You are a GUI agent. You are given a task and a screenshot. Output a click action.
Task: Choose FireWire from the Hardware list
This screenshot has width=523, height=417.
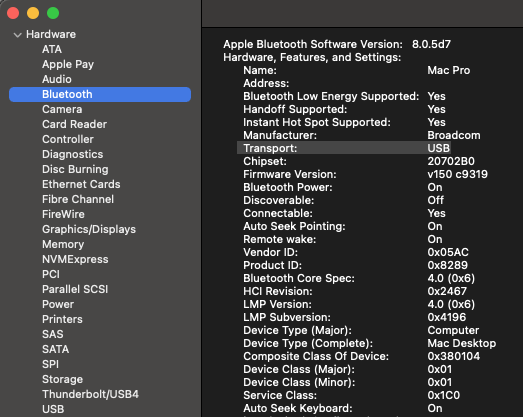pos(63,215)
